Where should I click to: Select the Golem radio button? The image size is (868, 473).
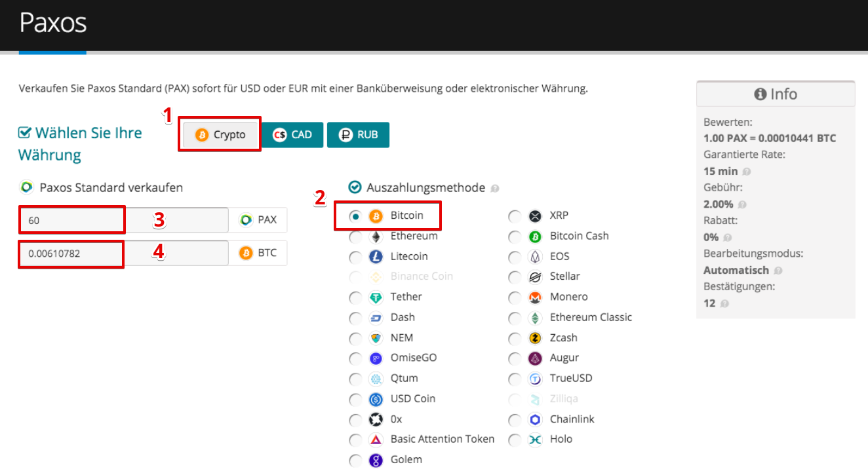[355, 460]
